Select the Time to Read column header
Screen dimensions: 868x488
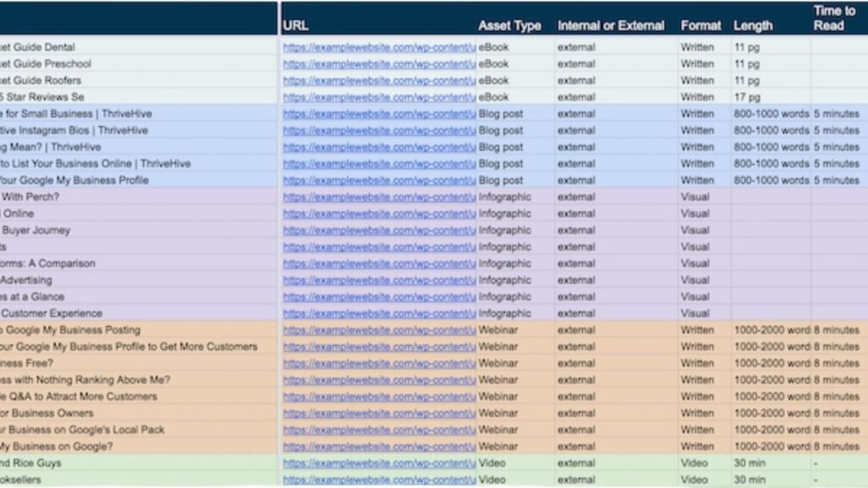pos(834,18)
